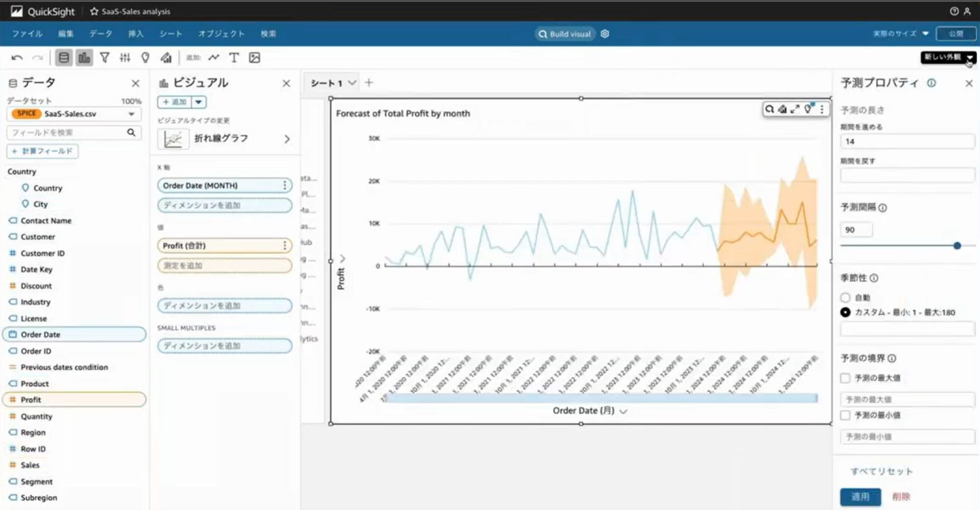
Task: Add a text box with T icon
Action: [234, 58]
